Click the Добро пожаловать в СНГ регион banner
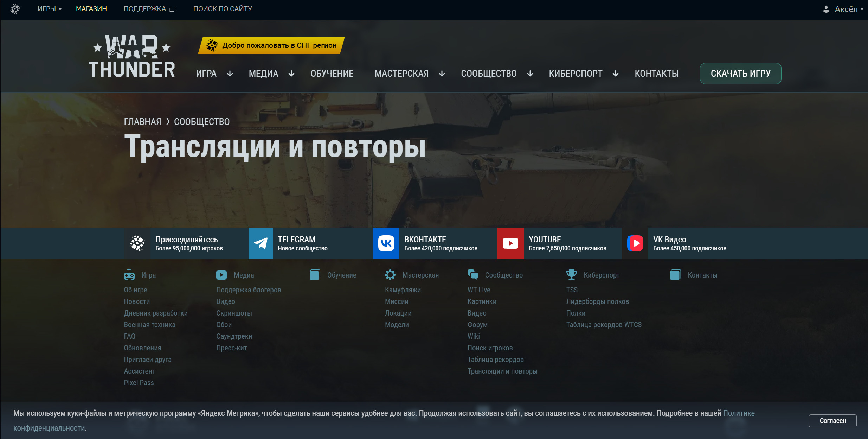Screen dimensions: 868x439 [271, 45]
